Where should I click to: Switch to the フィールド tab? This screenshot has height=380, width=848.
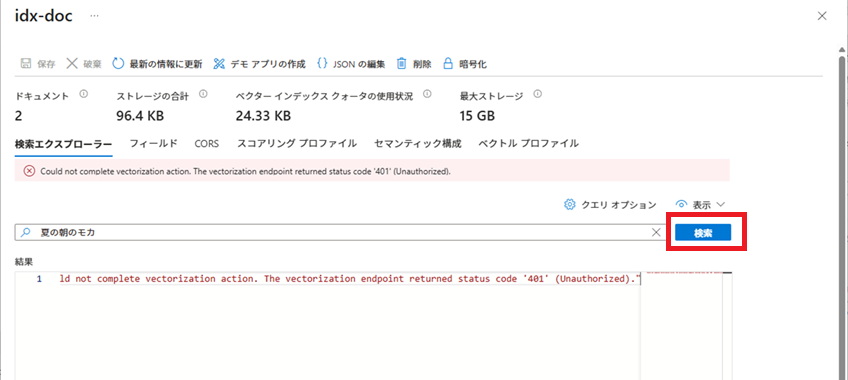[154, 144]
